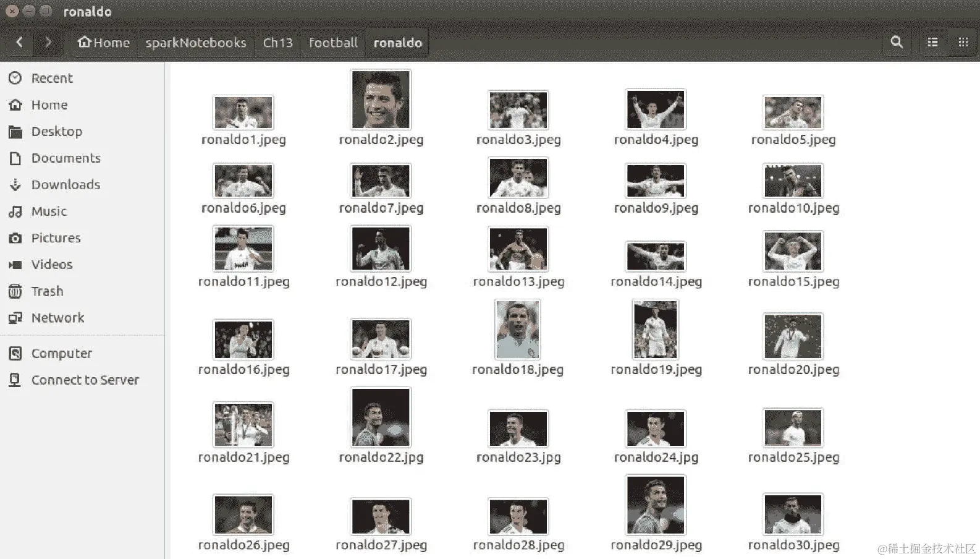980x559 pixels.
Task: Click the Computer drive icon in sidebar
Action: pos(15,353)
